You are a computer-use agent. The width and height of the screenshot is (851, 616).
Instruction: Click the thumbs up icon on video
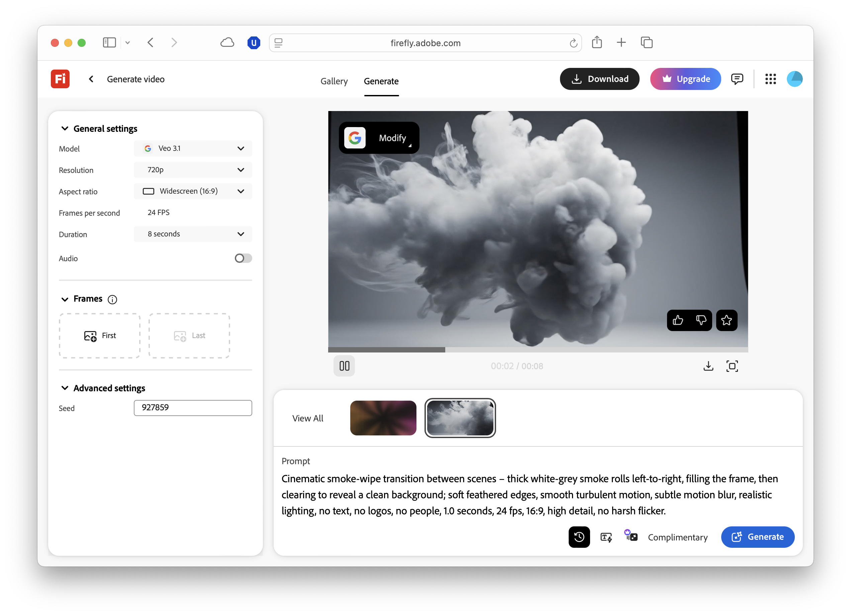[x=678, y=320]
